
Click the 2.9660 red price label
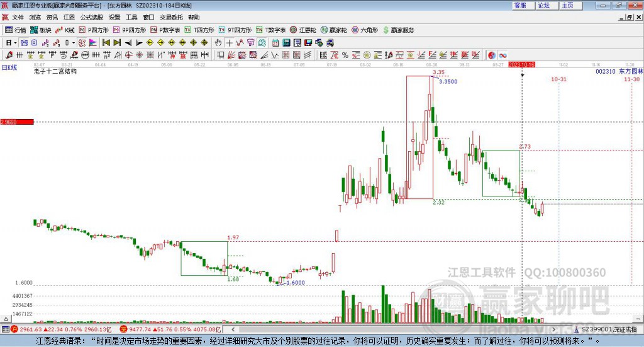pyautogui.click(x=17, y=122)
